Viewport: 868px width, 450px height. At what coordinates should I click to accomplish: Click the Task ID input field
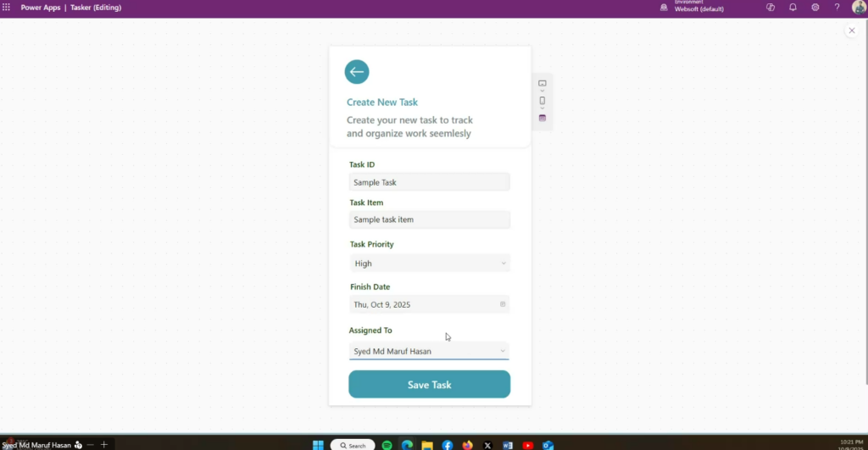pyautogui.click(x=430, y=182)
